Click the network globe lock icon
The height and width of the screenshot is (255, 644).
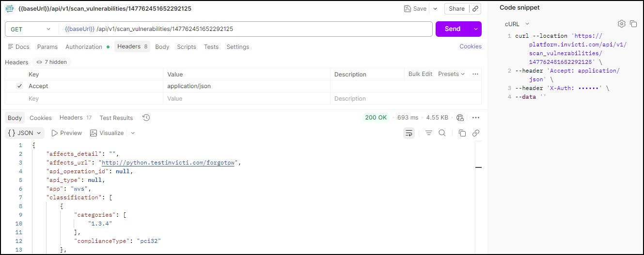460,118
